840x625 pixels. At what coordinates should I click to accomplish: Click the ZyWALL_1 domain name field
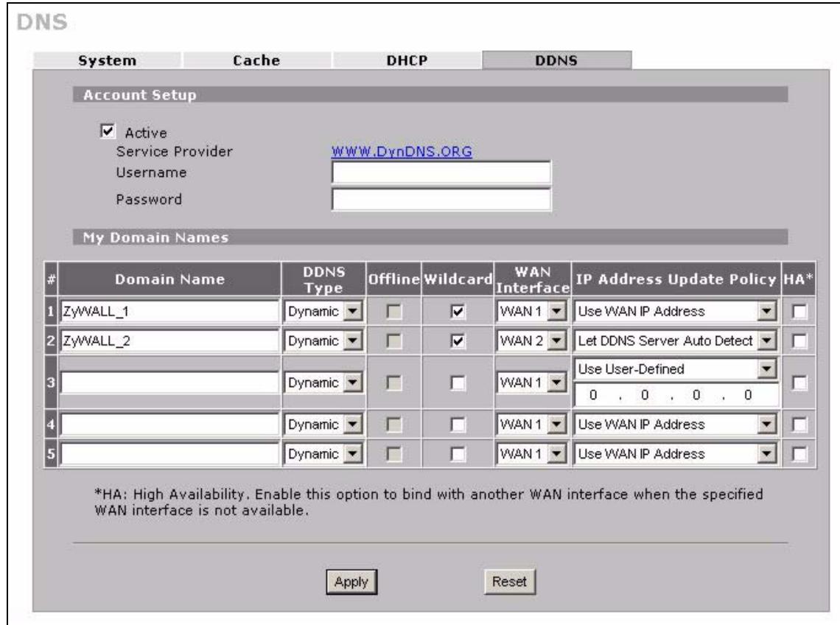click(x=169, y=312)
